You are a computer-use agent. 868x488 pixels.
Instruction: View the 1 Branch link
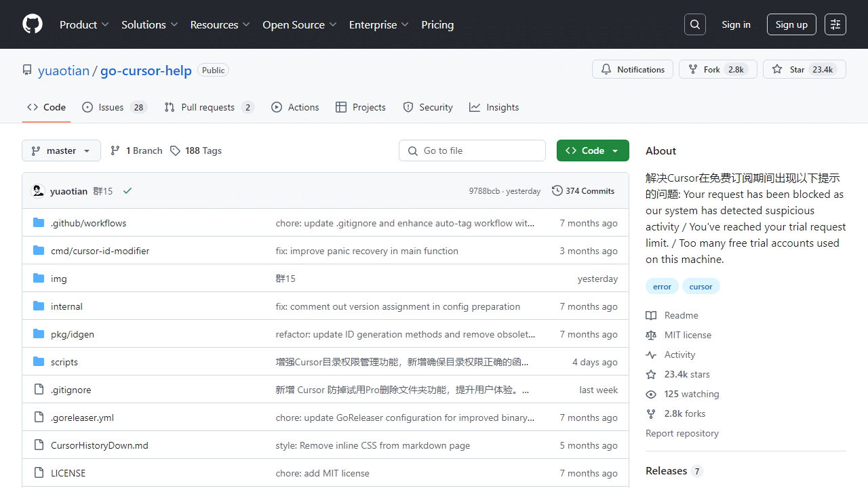(x=136, y=150)
